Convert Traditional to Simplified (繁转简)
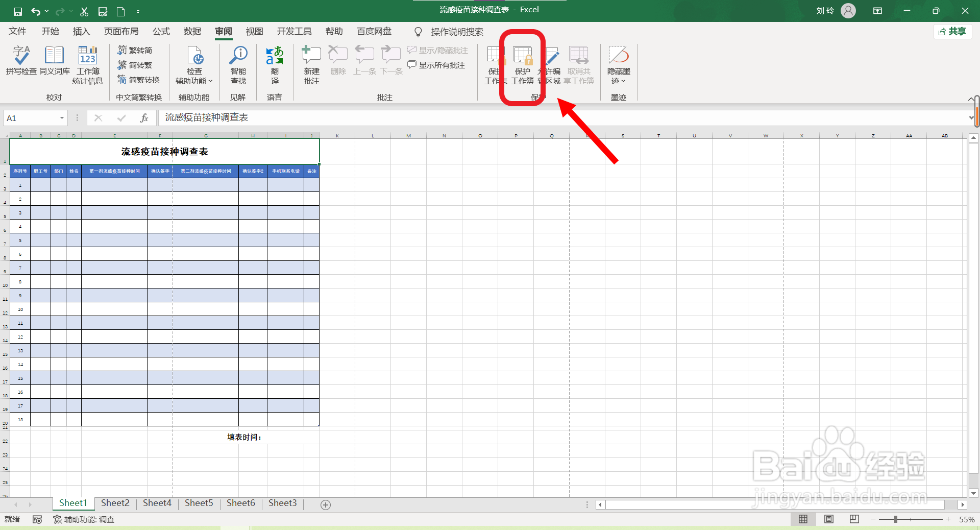Image resolution: width=980 pixels, height=530 pixels. [x=135, y=50]
